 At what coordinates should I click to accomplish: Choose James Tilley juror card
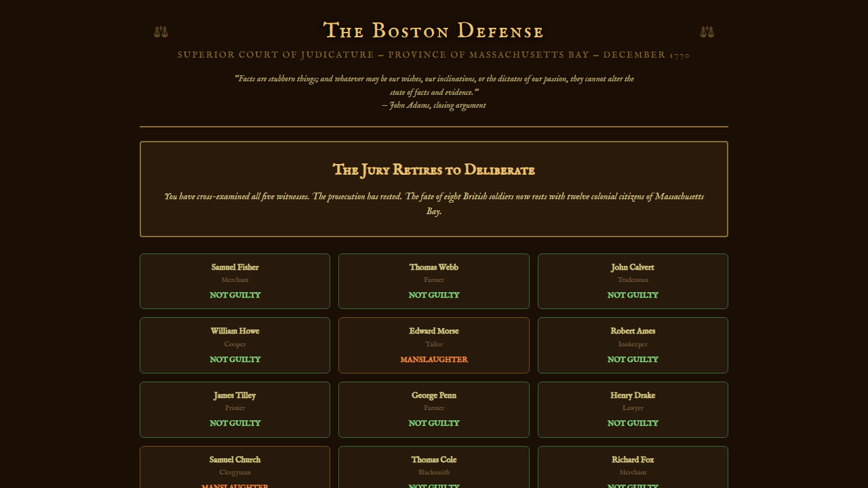(x=235, y=409)
